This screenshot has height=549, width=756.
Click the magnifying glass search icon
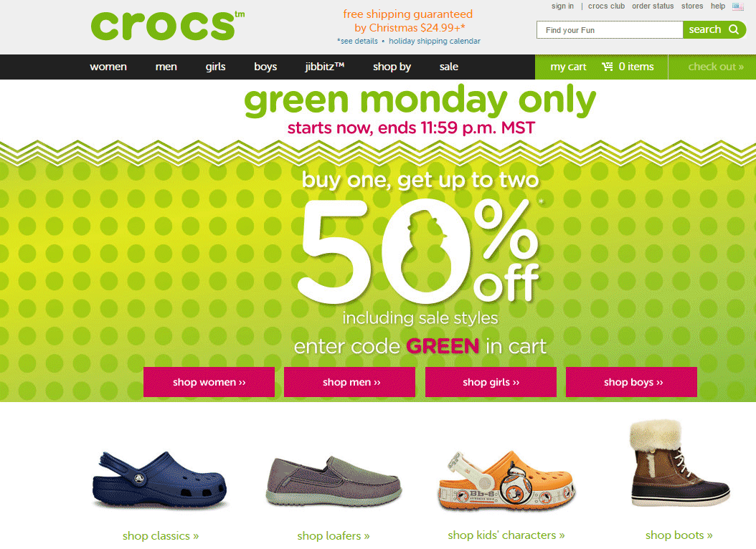pyautogui.click(x=734, y=29)
